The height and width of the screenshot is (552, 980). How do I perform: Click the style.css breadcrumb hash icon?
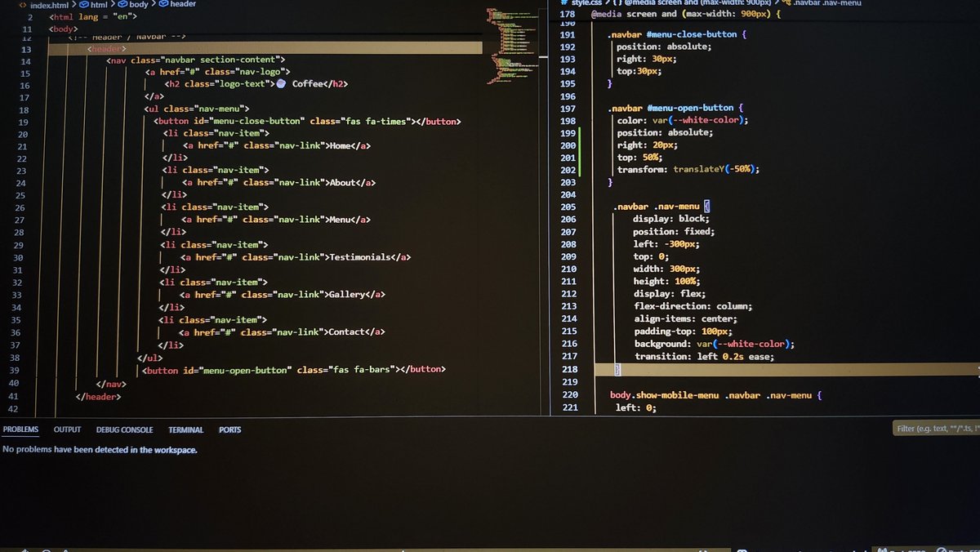coord(564,3)
